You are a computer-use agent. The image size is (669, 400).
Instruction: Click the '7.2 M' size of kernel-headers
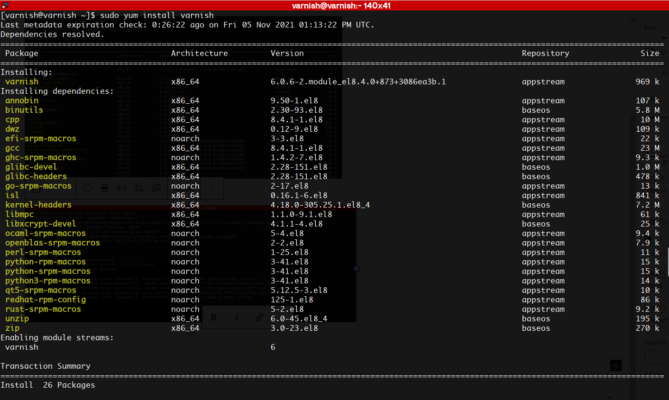(647, 205)
